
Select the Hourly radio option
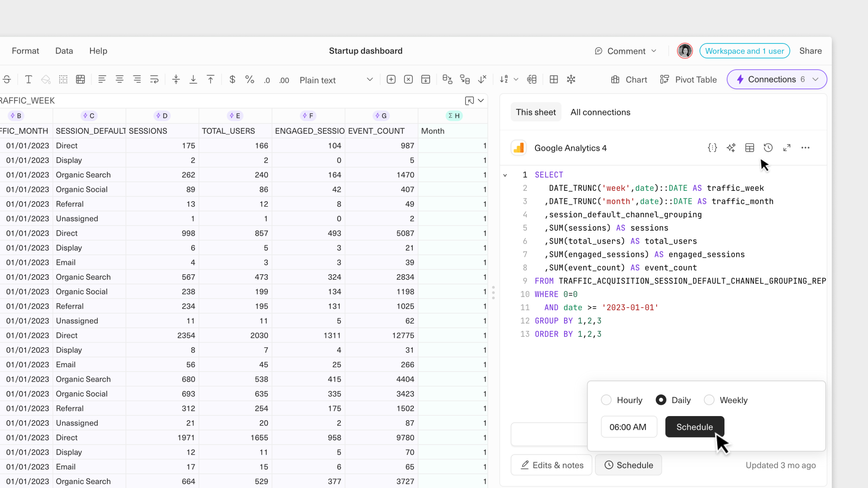(606, 400)
